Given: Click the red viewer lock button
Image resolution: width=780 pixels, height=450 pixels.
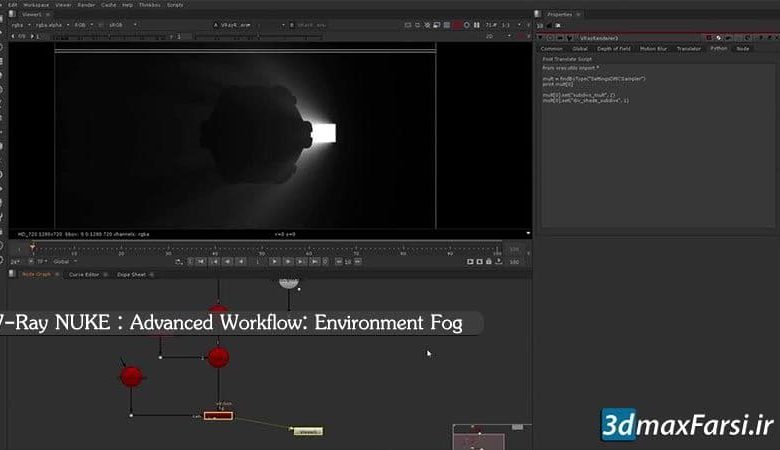Looking at the screenshot, I should pos(457,25).
